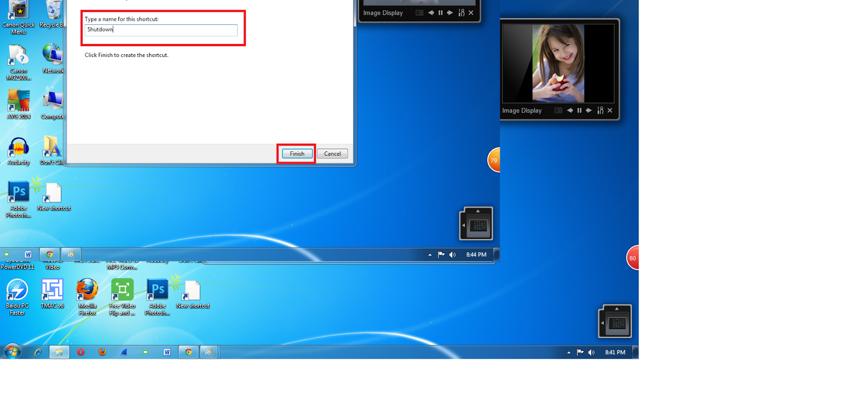Image resolution: width=868 pixels, height=402 pixels.
Task: Open the Windows Start orb
Action: coord(12,352)
